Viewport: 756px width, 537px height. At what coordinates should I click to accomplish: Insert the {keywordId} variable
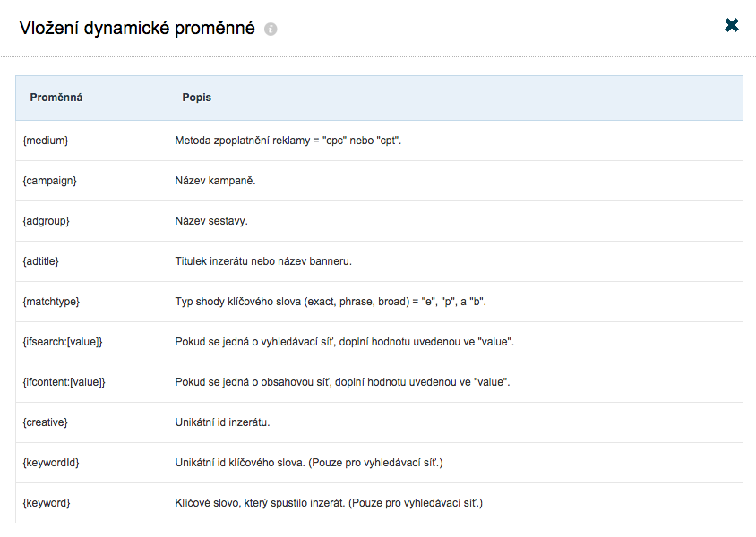(51, 463)
